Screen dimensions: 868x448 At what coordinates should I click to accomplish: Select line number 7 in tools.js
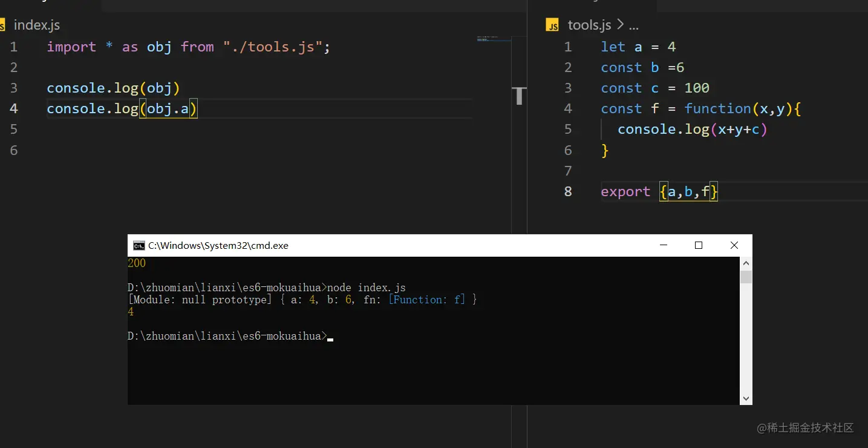[567, 171]
